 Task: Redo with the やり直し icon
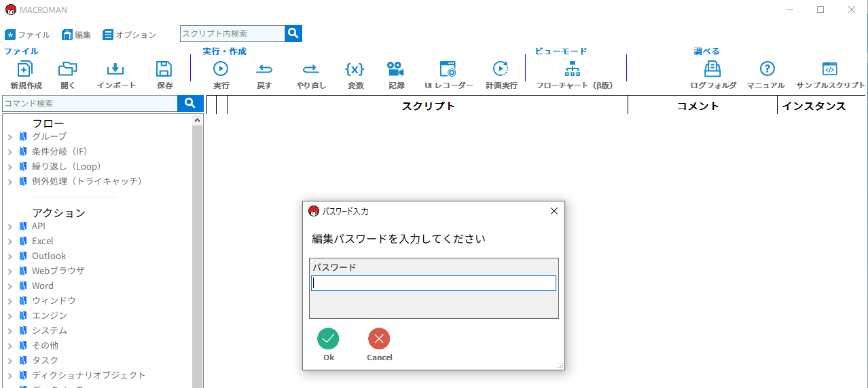(x=310, y=69)
